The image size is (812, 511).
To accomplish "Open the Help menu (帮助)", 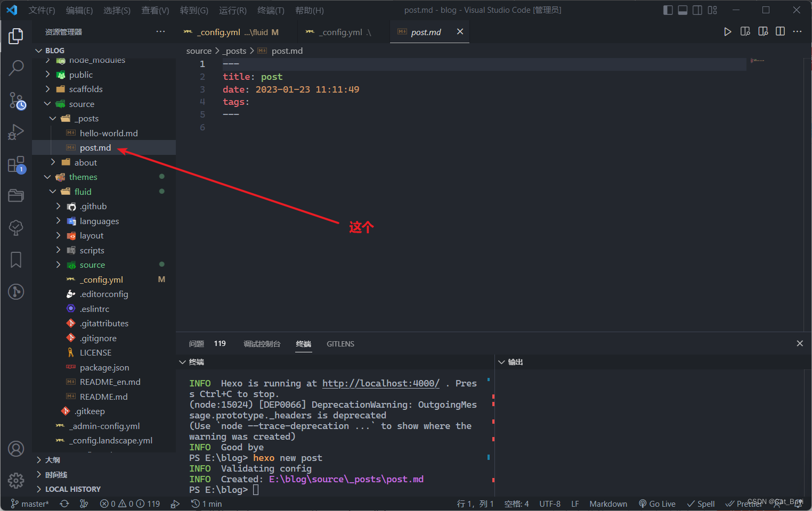I will point(309,10).
